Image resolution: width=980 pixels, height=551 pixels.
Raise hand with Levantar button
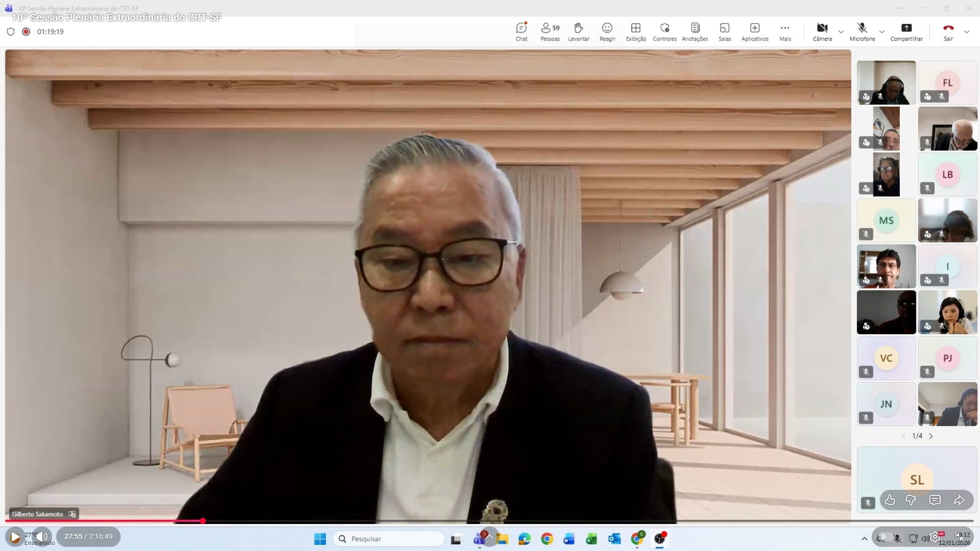[x=578, y=32]
